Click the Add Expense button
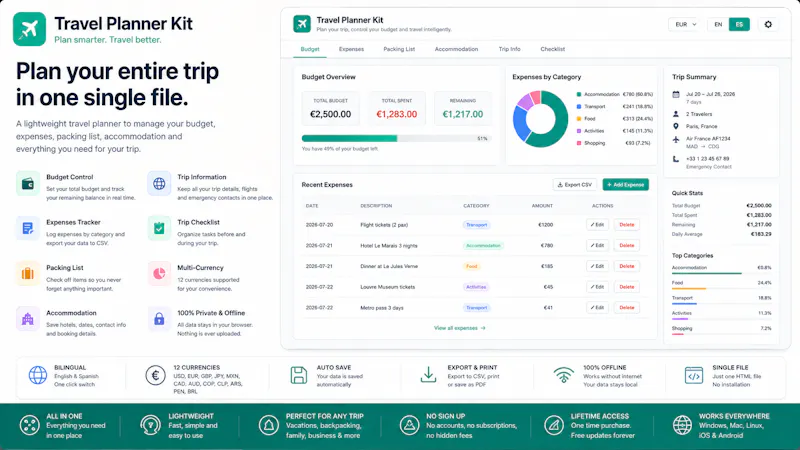800x450 pixels. tap(626, 185)
